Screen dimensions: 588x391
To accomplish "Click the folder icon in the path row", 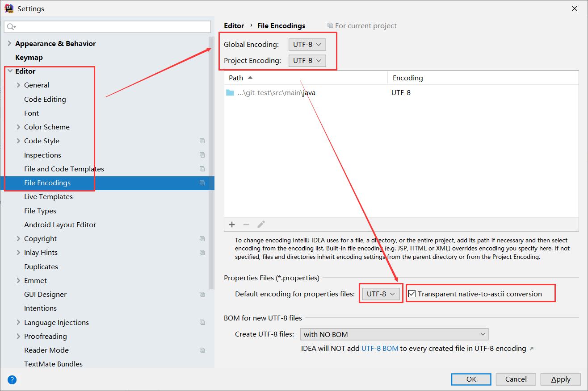I will tap(230, 93).
